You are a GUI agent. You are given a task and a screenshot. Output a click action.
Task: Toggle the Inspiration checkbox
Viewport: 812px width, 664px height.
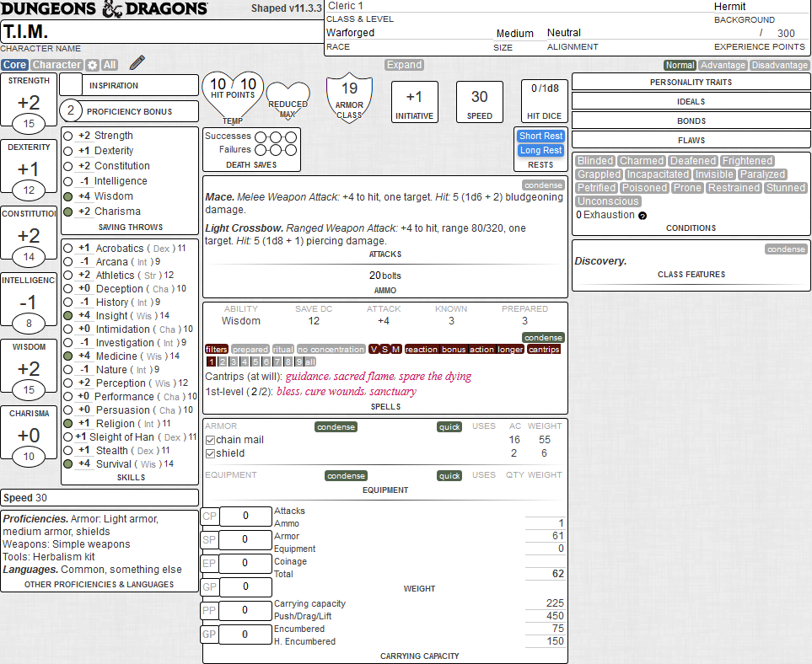[x=71, y=85]
